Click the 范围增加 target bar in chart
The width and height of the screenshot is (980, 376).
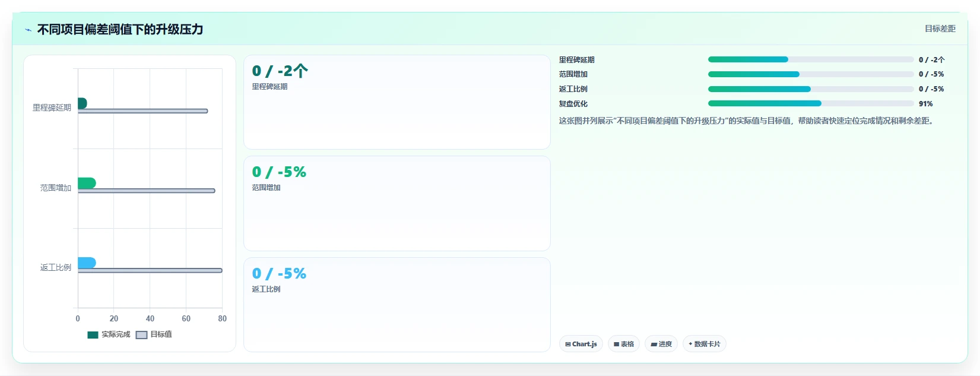[147, 191]
